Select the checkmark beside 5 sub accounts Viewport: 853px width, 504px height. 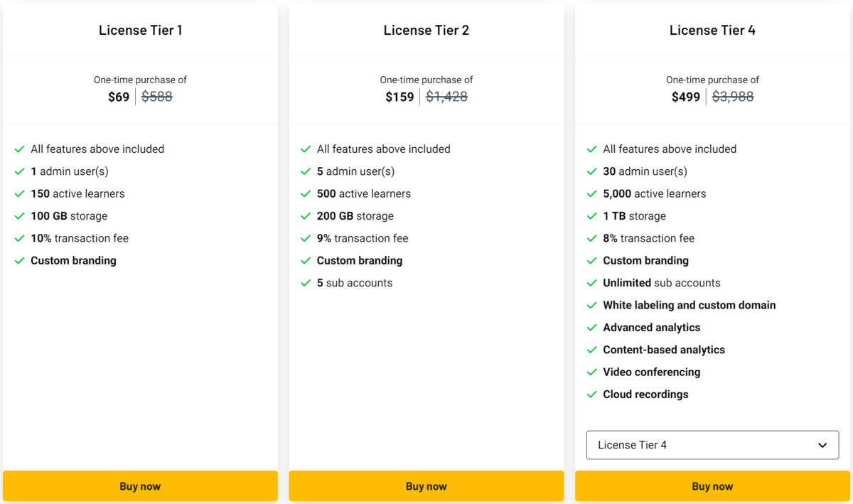click(306, 283)
